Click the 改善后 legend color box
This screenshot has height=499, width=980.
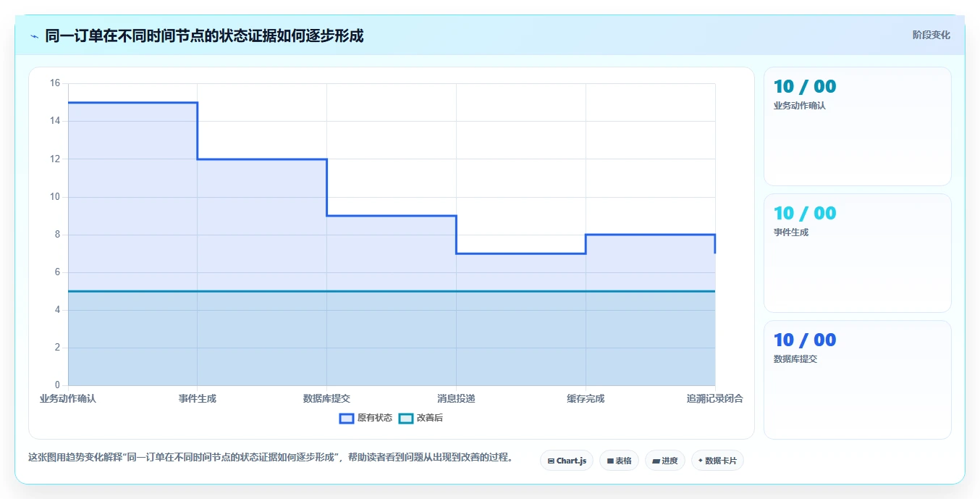point(406,418)
